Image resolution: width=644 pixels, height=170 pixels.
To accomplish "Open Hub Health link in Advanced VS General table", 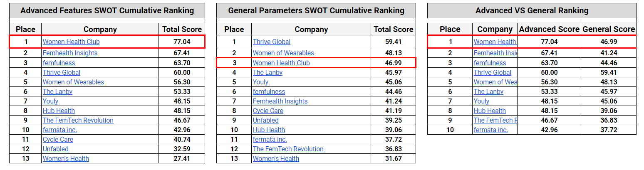I will point(490,111).
